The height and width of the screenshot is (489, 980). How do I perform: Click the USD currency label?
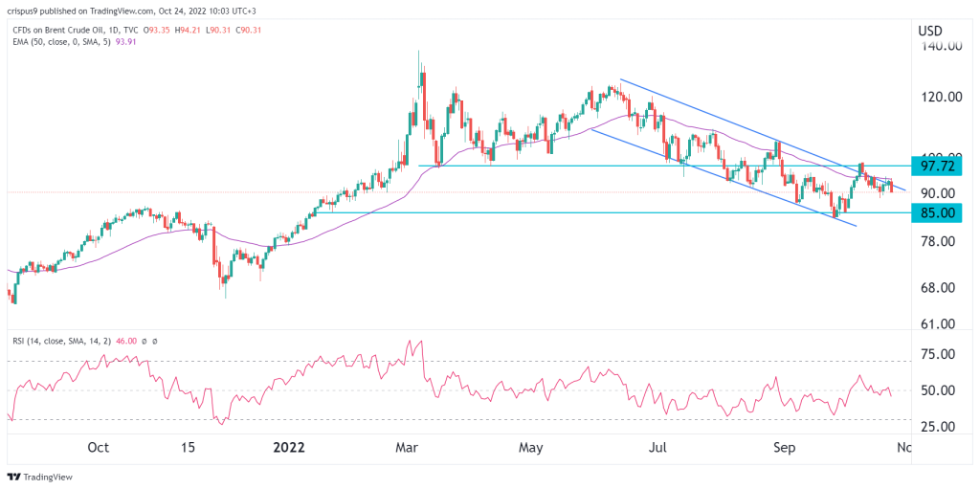(930, 32)
